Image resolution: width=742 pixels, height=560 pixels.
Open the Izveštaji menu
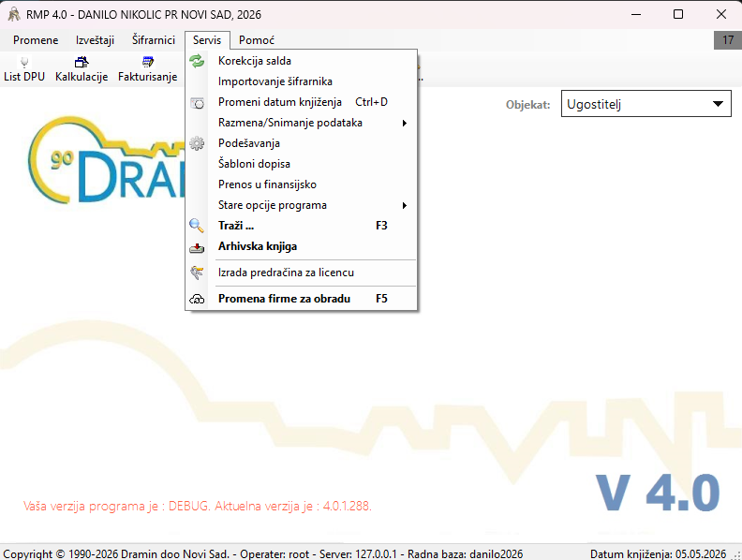pyautogui.click(x=96, y=40)
